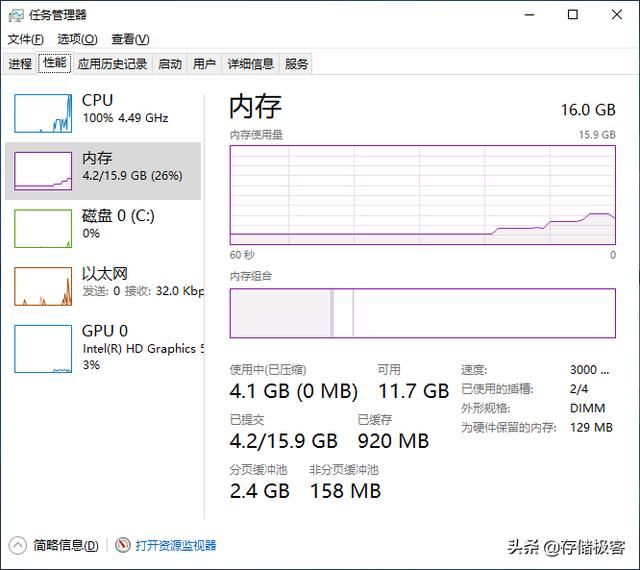The image size is (640, 570).
Task: Select the CPU usage graph thumbnail
Action: pos(43,113)
